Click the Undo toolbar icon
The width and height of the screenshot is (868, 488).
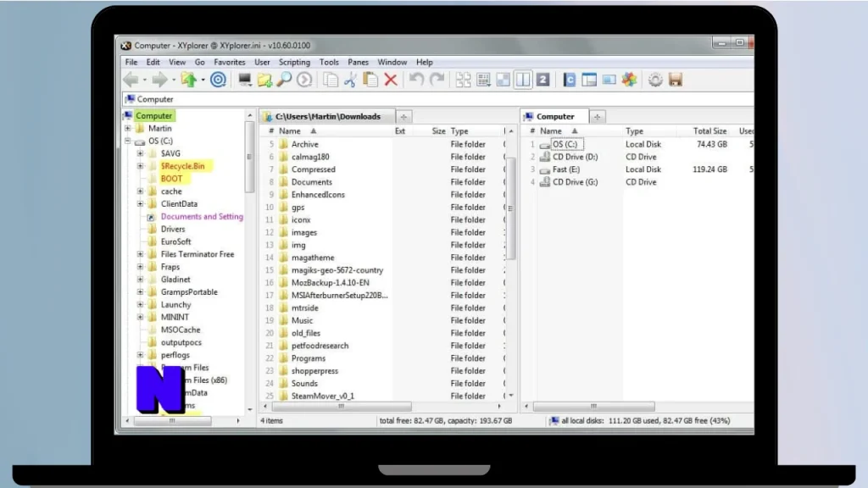tap(416, 80)
